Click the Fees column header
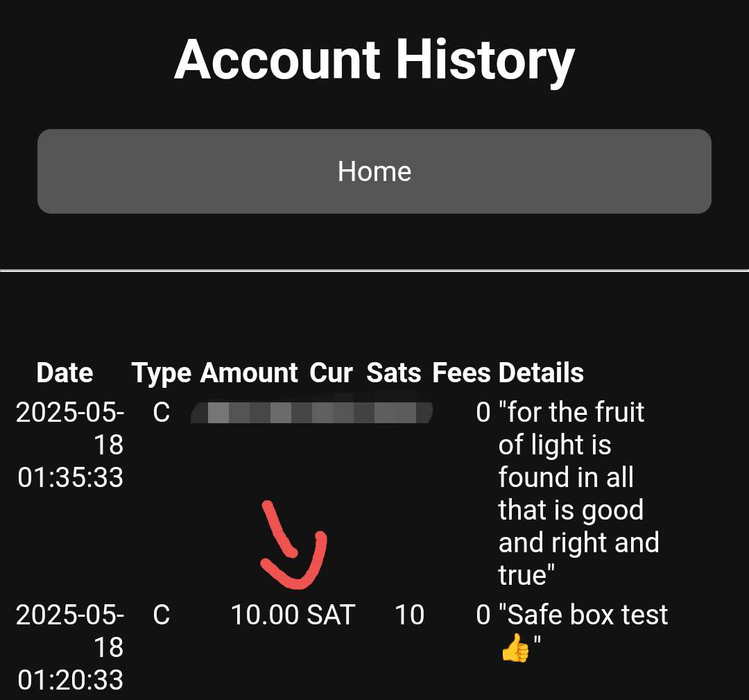This screenshot has width=749, height=700. pos(461,373)
